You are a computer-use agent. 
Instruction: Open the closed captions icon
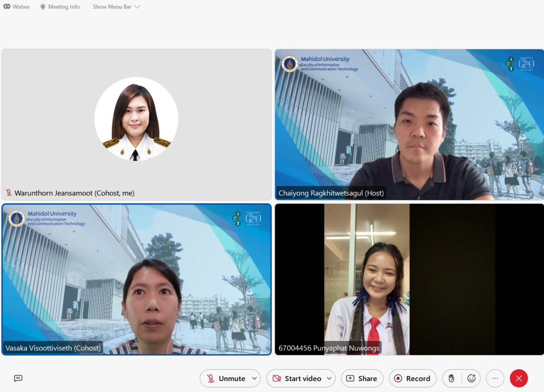(18, 378)
